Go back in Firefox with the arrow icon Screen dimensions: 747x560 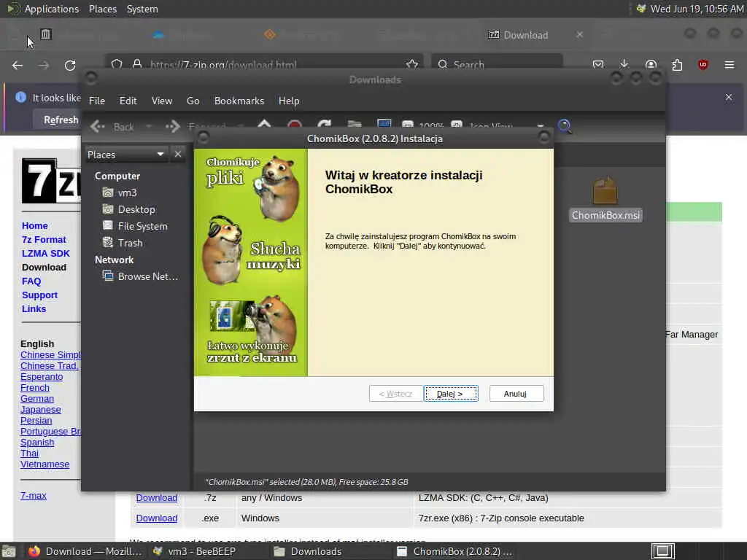(18, 65)
